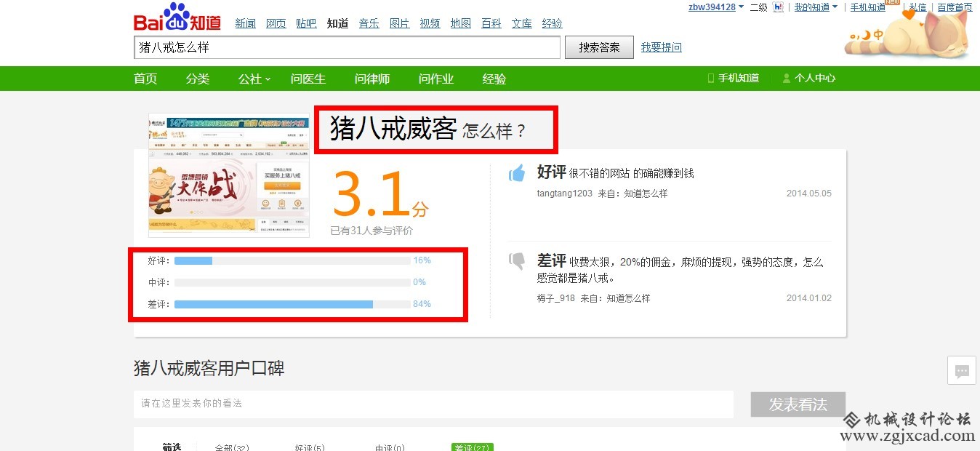980x451 pixels.
Task: Go to 百度首页 link
Action: click(x=955, y=7)
